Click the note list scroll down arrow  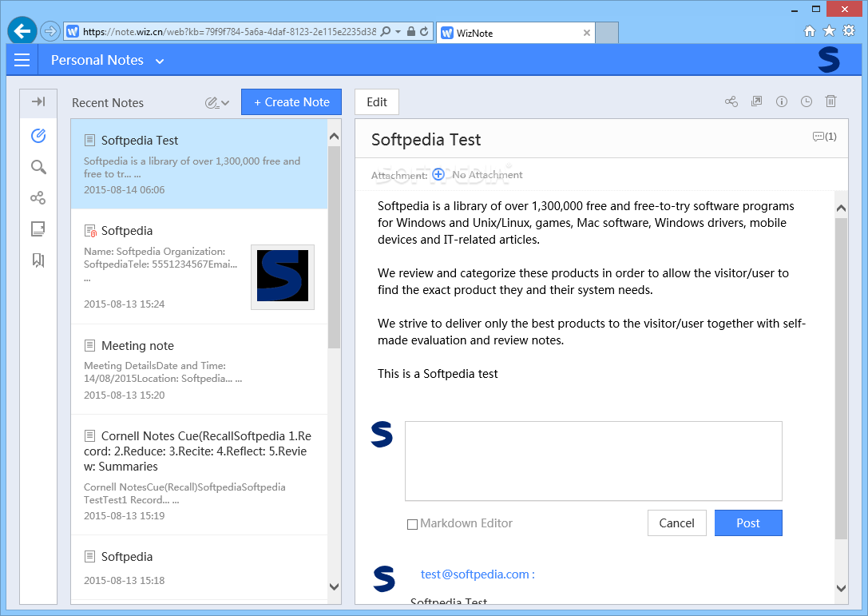pyautogui.click(x=334, y=586)
